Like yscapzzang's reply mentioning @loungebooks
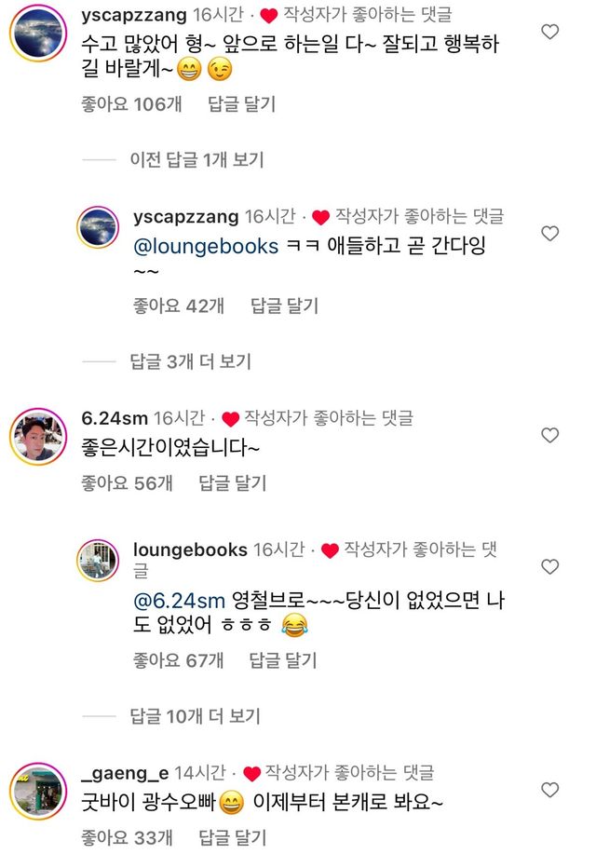Screen dimensions: 596x868 click(549, 234)
